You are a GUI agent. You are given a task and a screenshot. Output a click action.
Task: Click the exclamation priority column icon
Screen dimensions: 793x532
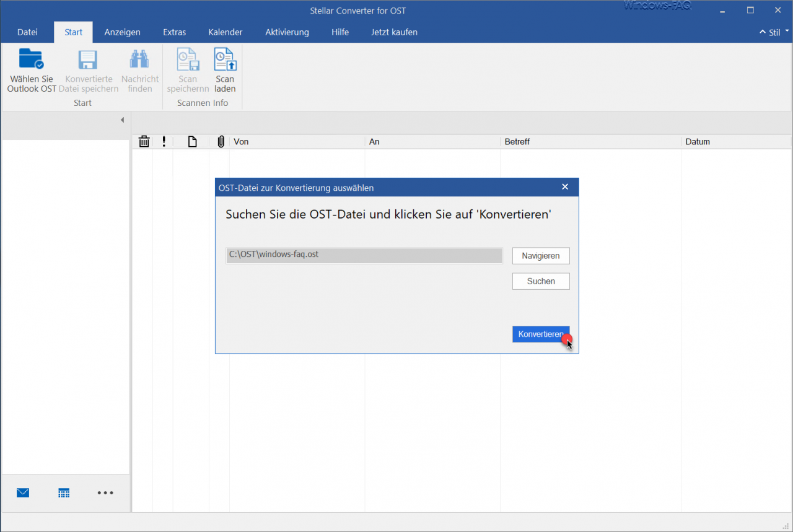164,142
